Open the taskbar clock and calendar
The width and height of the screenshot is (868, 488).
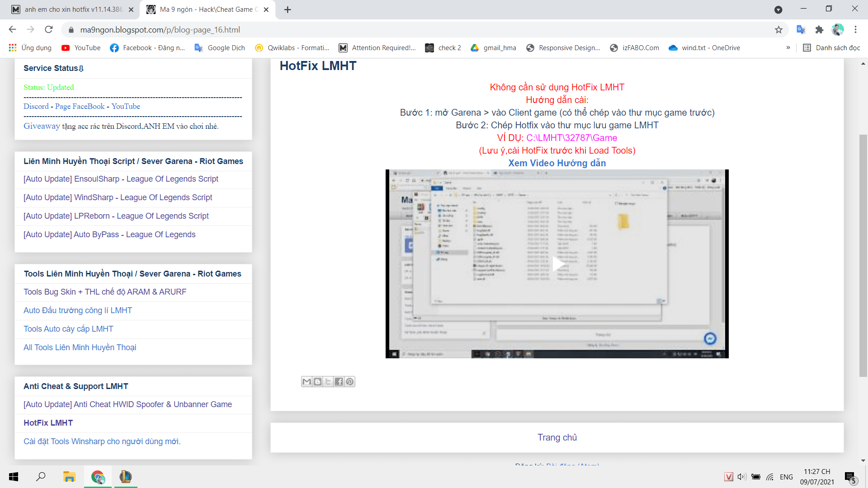pos(817,477)
